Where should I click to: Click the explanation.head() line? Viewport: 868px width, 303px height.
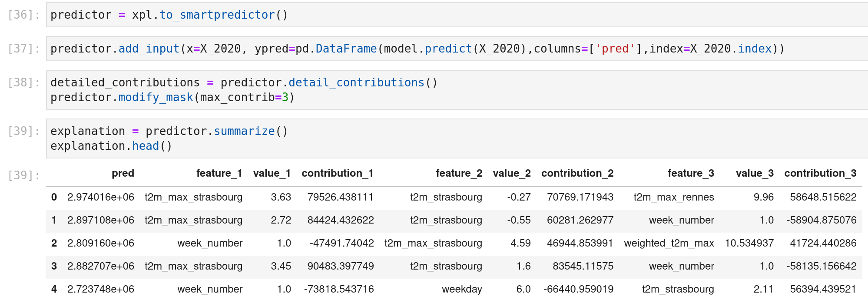tap(111, 146)
